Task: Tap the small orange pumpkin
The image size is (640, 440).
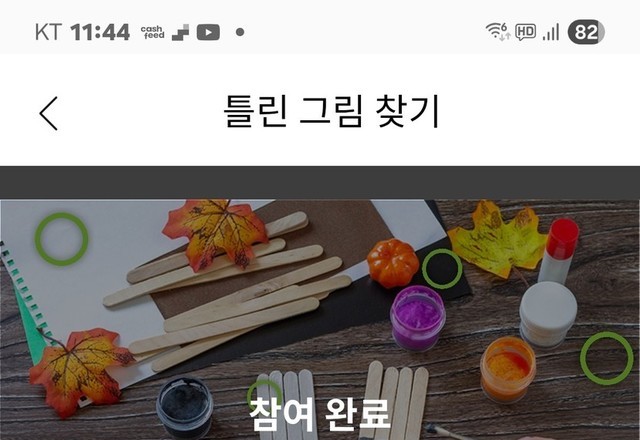Action: [393, 263]
